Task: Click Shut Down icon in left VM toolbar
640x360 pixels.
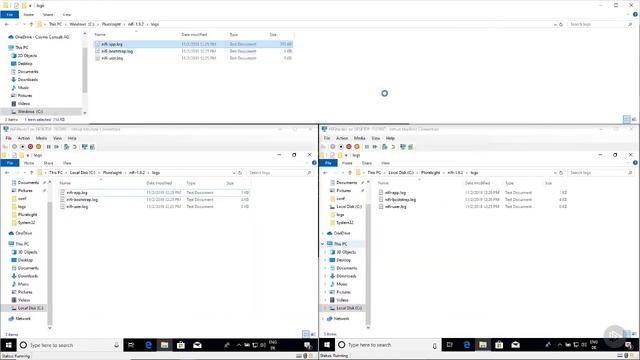Action: (x=30, y=147)
